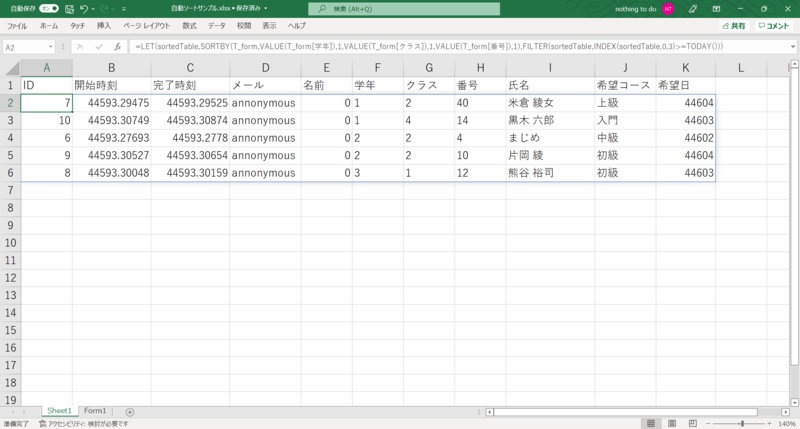Expand the formula bar with chevron
The width and height of the screenshot is (800, 429).
tap(793, 46)
